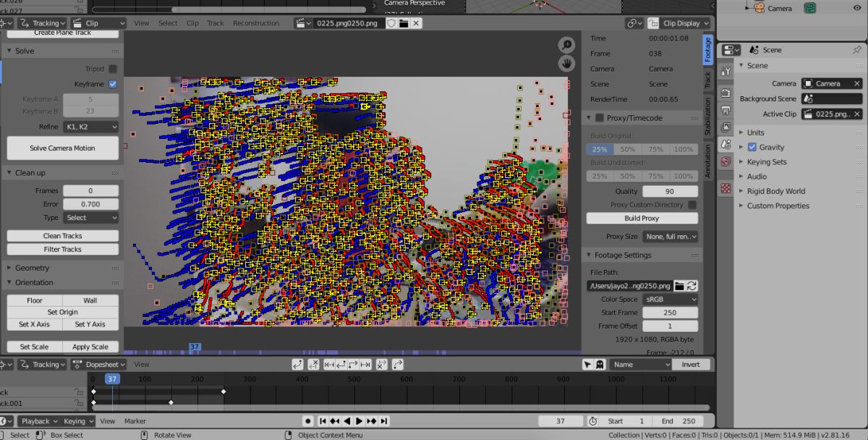Jump to the first frame of playback
This screenshot has width=868, height=440.
pyautogui.click(x=322, y=421)
